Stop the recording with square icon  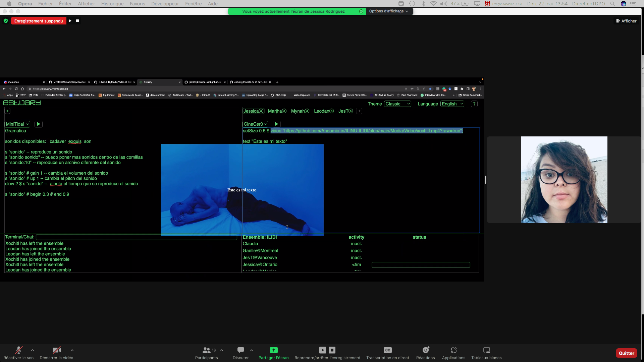coord(77,21)
